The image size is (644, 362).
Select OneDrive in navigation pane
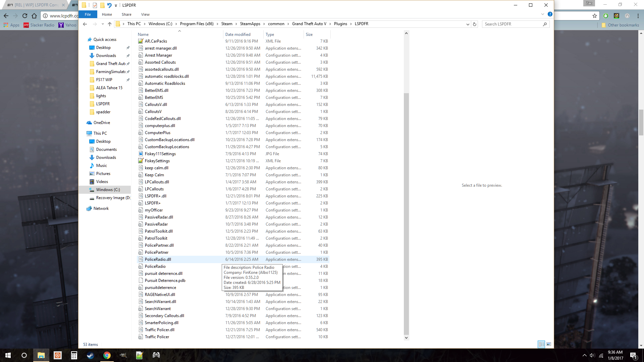[102, 123]
